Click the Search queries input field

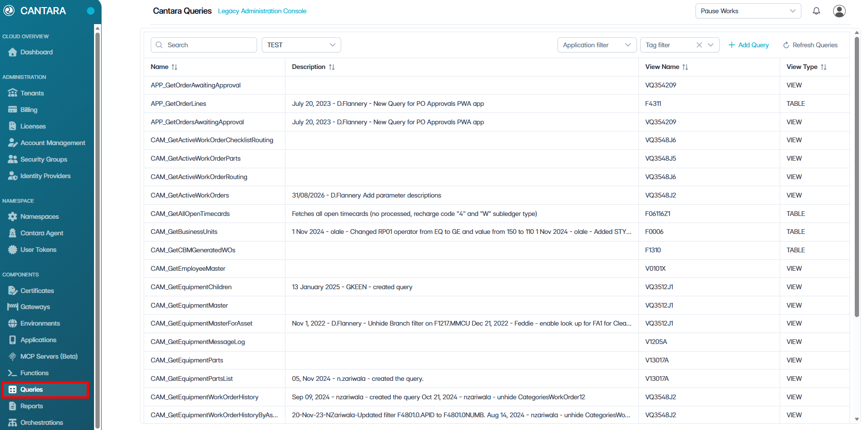click(204, 45)
